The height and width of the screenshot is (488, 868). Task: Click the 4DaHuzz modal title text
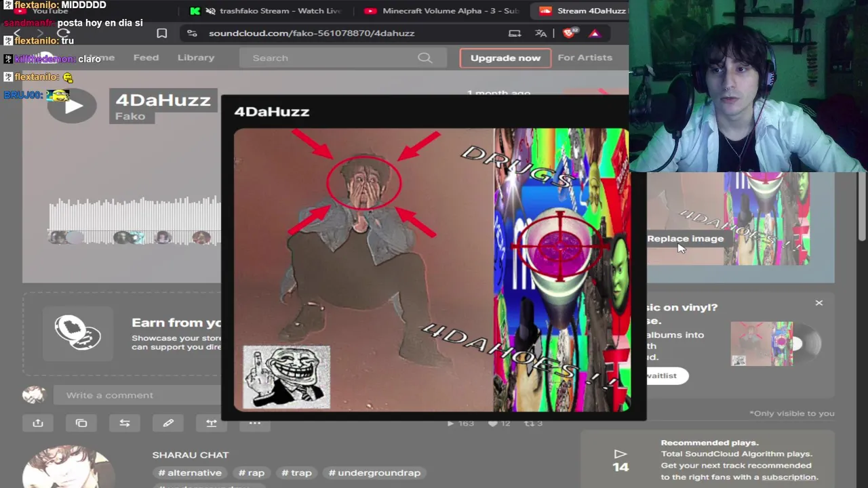tap(271, 111)
